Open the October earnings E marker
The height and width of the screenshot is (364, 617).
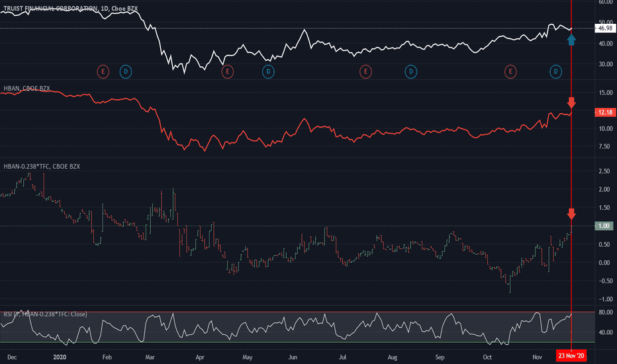tap(510, 71)
